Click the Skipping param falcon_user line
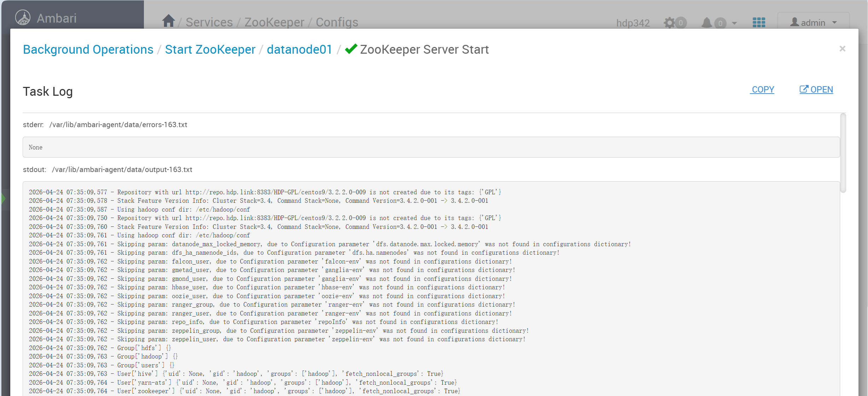868x396 pixels. click(x=270, y=261)
